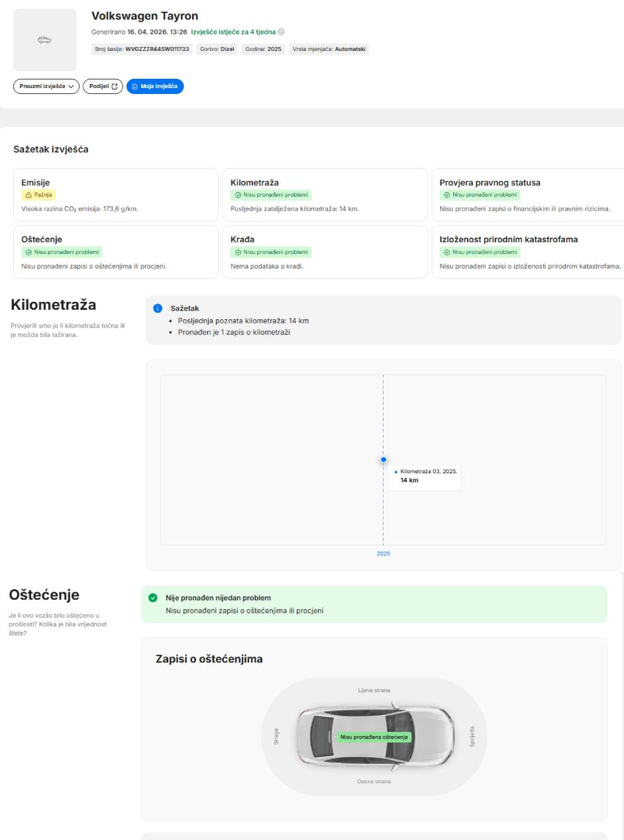Open the Emisije summary card
This screenshot has height=840, width=624.
[116, 195]
